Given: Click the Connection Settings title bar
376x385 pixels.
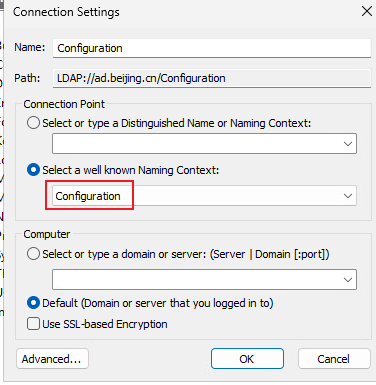Looking at the screenshot, I should coord(180,12).
